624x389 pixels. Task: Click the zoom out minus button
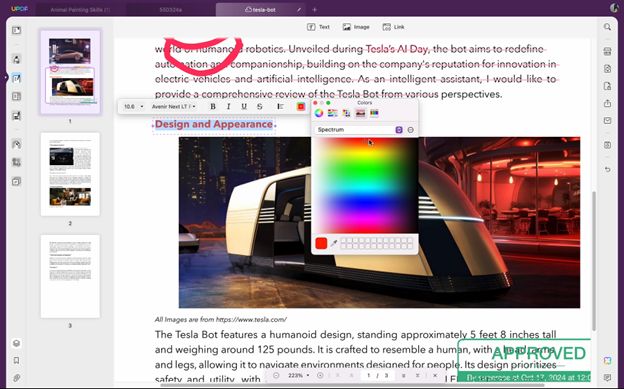click(276, 375)
